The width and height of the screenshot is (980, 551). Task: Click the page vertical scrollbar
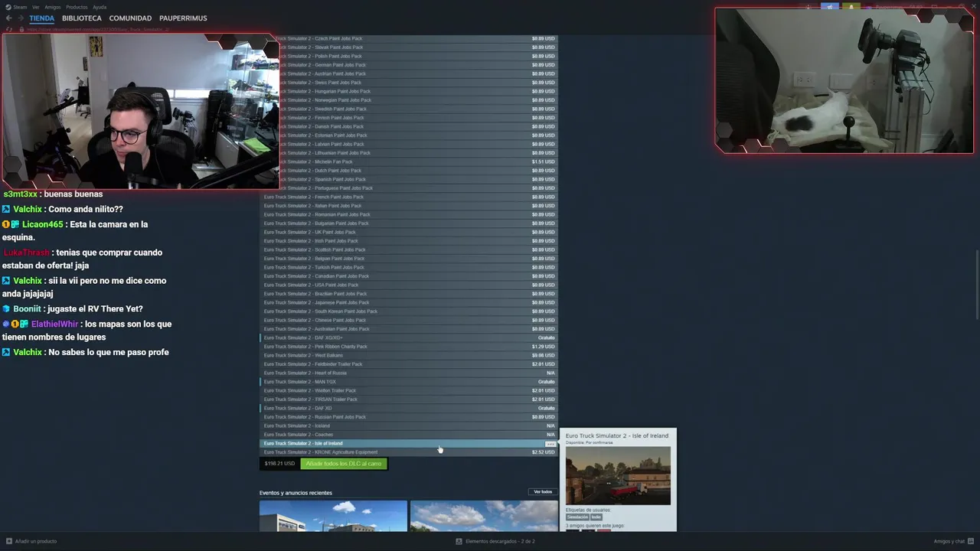tap(976, 285)
